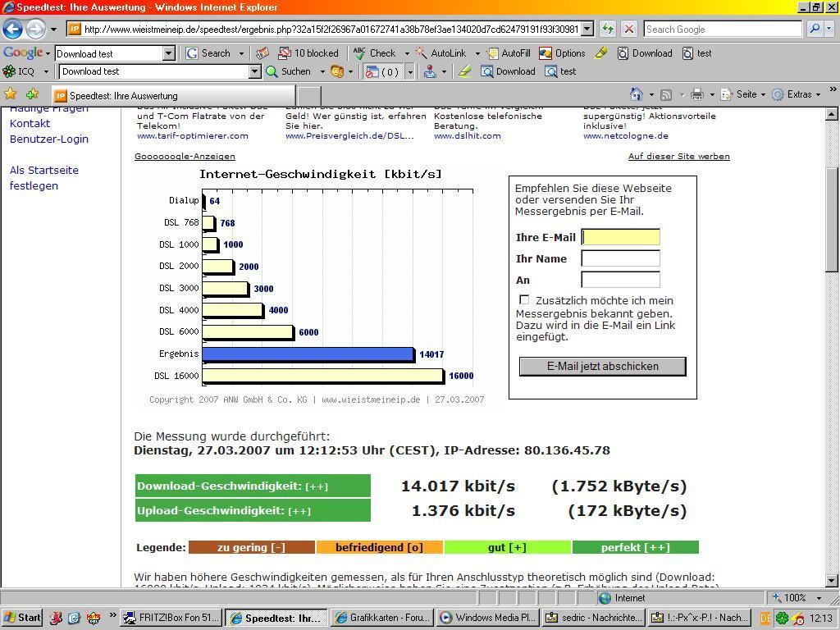Viewport: 840px width, 630px height.
Task: Click the Windows Start button
Action: [x=22, y=618]
